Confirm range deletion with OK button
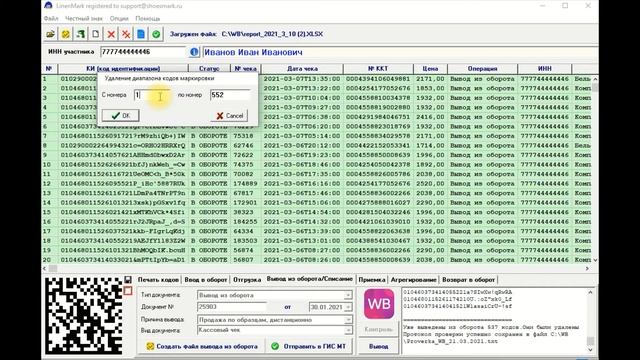This screenshot has width=640, height=360. coord(120,116)
